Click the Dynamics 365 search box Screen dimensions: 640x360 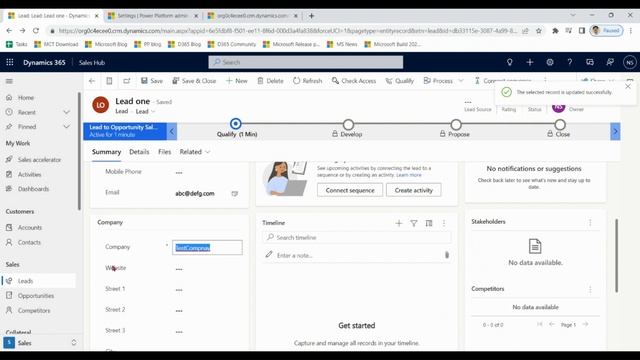[306, 62]
